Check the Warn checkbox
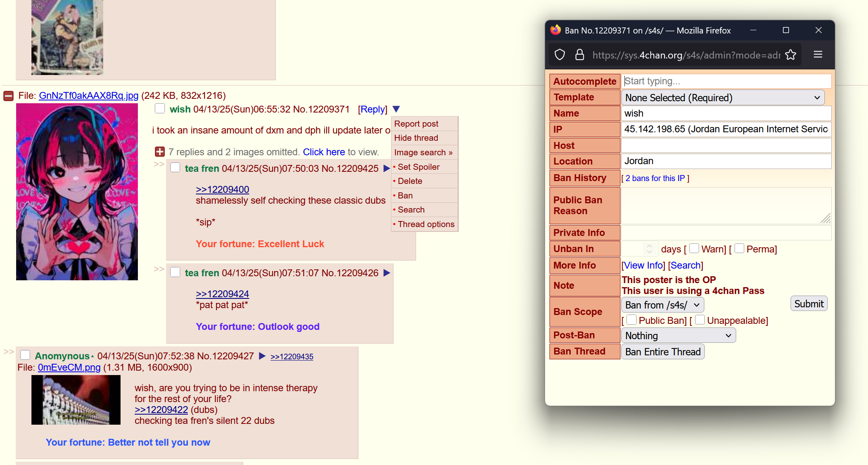The image size is (868, 465). point(694,248)
